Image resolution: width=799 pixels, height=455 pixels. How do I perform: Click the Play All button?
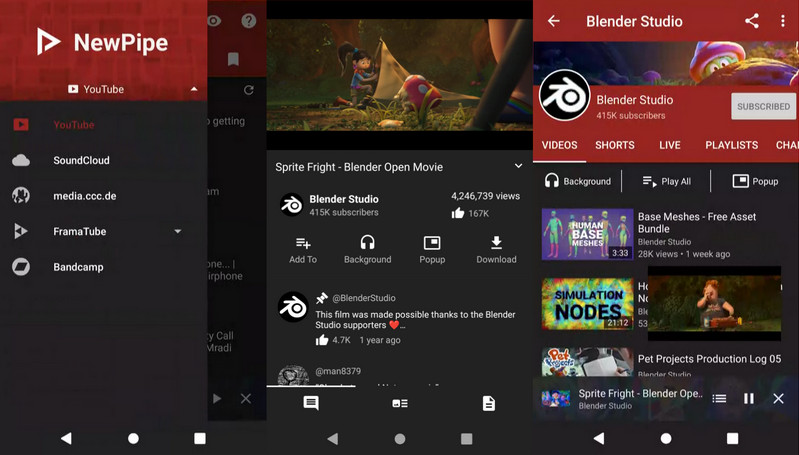pos(667,181)
